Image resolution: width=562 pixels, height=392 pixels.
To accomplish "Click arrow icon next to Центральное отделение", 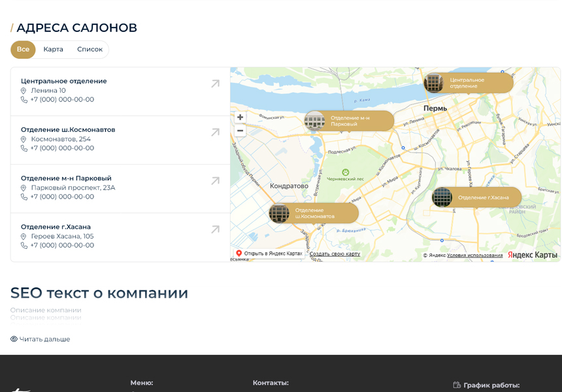I will pyautogui.click(x=215, y=84).
